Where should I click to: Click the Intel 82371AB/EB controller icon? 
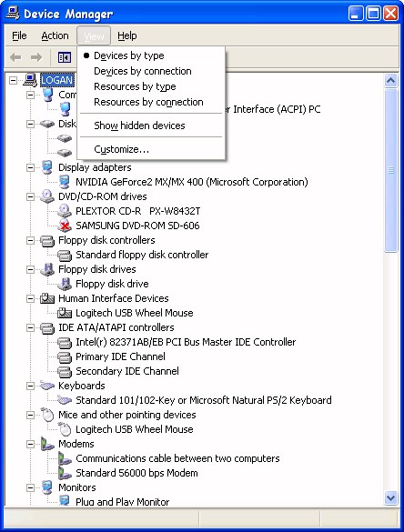pyautogui.click(x=65, y=342)
